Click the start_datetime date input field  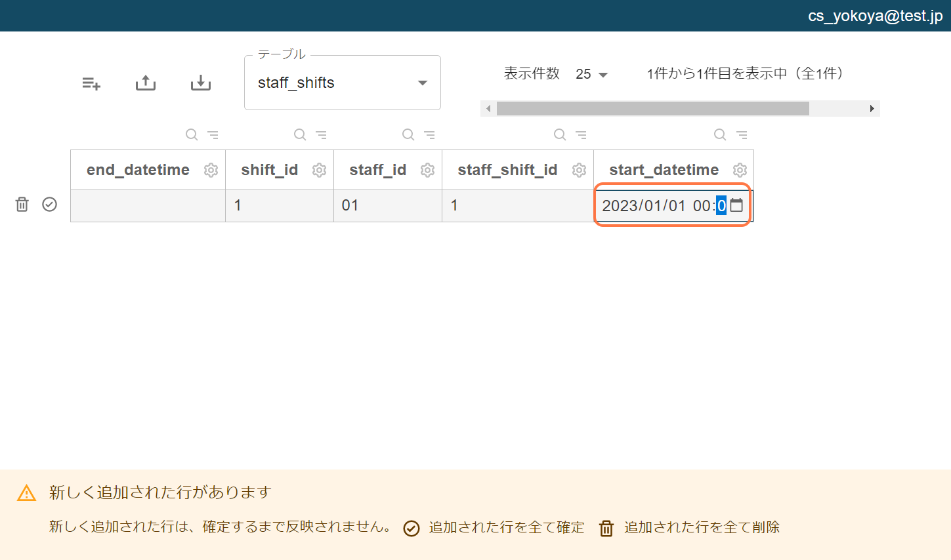pyautogui.click(x=672, y=206)
